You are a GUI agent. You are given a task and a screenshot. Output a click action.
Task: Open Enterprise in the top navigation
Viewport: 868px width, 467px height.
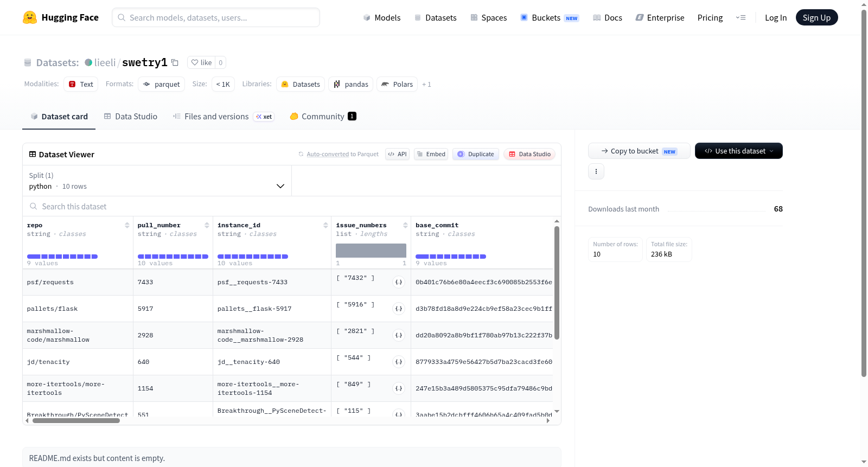coord(660,18)
